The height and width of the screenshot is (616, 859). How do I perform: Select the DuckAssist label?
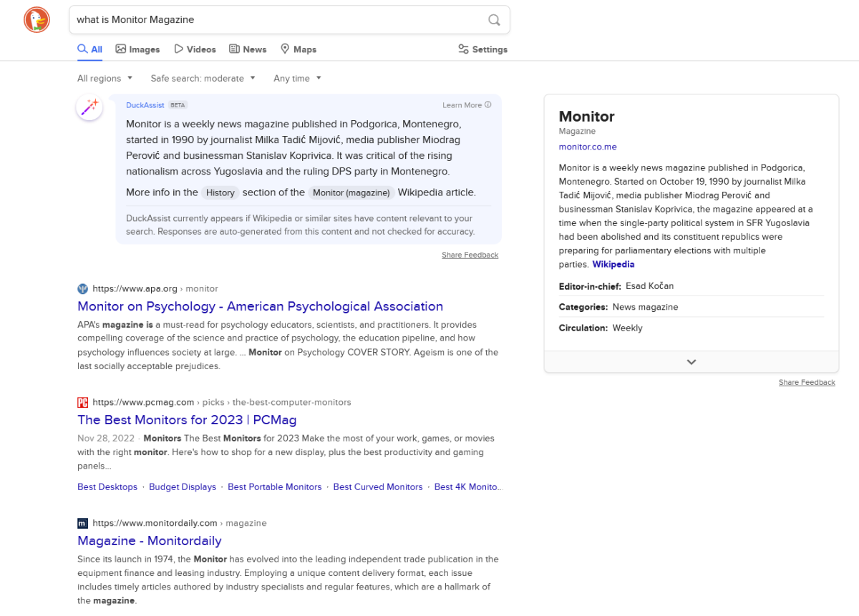pyautogui.click(x=145, y=105)
